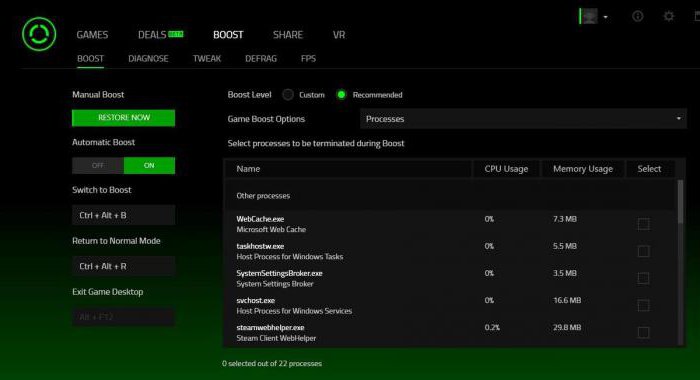
Task: Click the steamwebhelper.exe process name
Action: tap(270, 328)
